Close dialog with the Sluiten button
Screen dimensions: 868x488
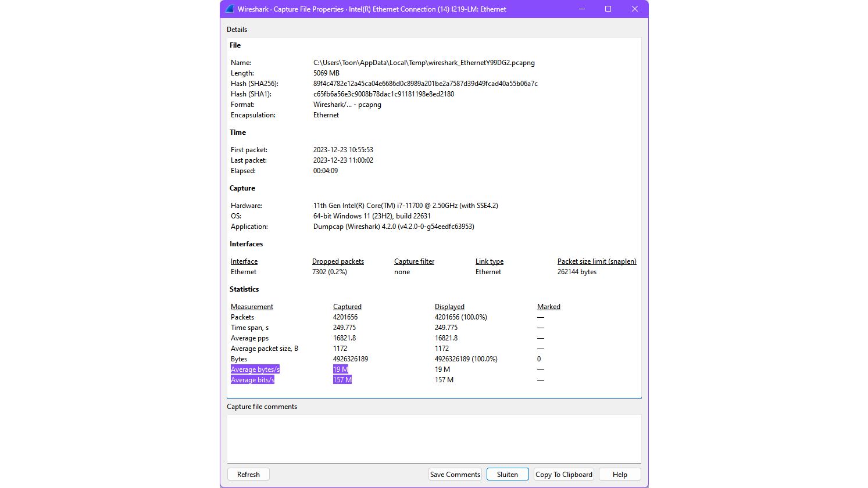point(508,474)
